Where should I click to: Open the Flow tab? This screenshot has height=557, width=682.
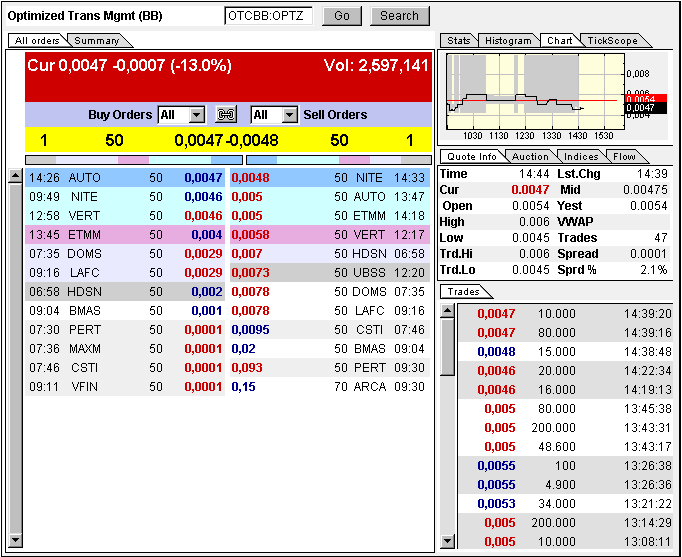click(x=624, y=157)
